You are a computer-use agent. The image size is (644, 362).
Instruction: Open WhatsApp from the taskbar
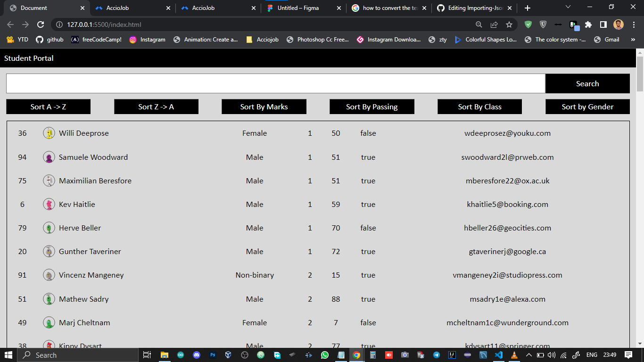click(x=324, y=355)
